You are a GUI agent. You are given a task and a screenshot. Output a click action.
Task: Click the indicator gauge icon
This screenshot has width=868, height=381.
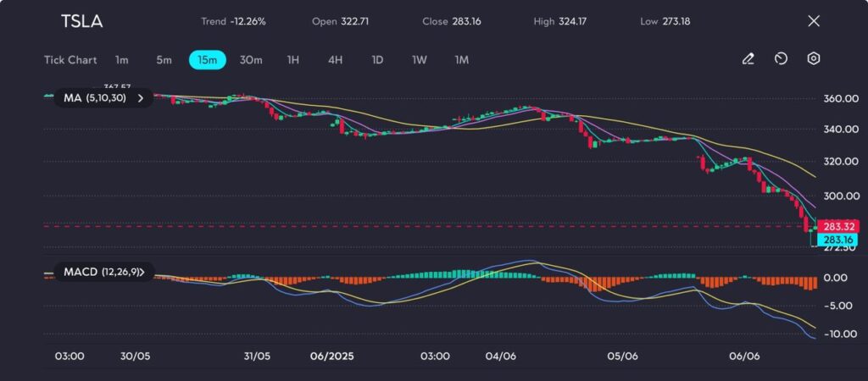pos(781,59)
